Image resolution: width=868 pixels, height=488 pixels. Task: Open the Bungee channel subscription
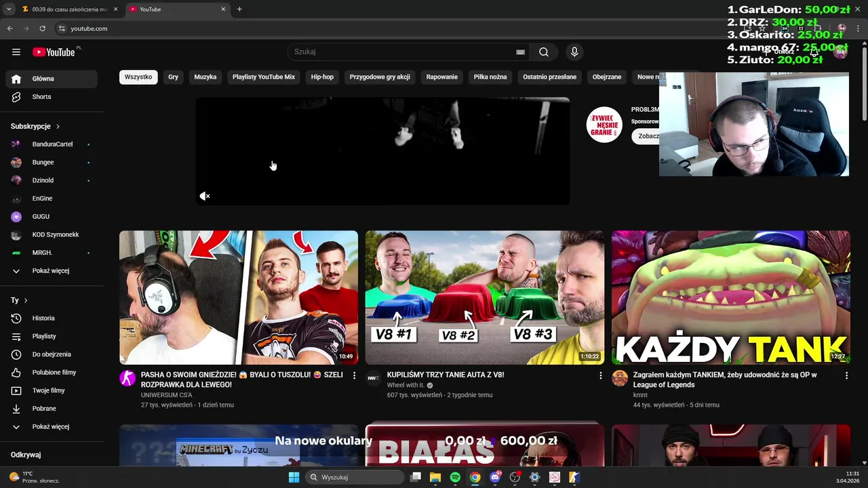(x=52, y=163)
